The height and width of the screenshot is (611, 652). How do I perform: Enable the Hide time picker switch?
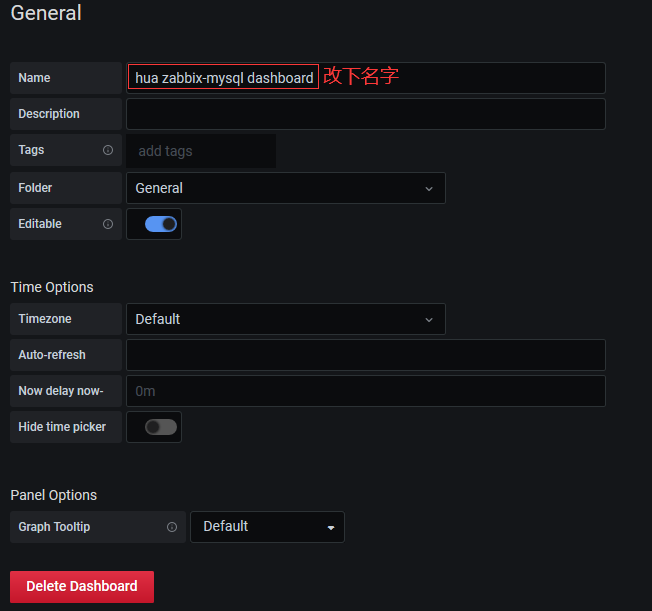[161, 427]
